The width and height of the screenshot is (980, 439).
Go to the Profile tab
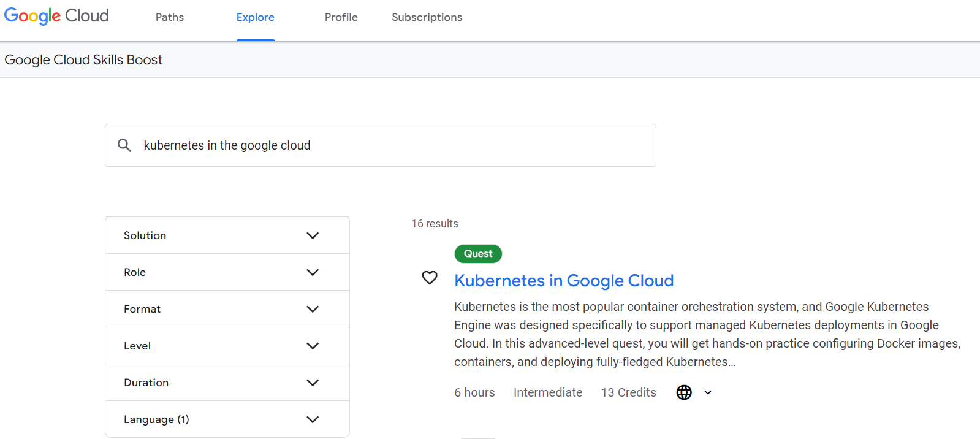[x=341, y=17]
